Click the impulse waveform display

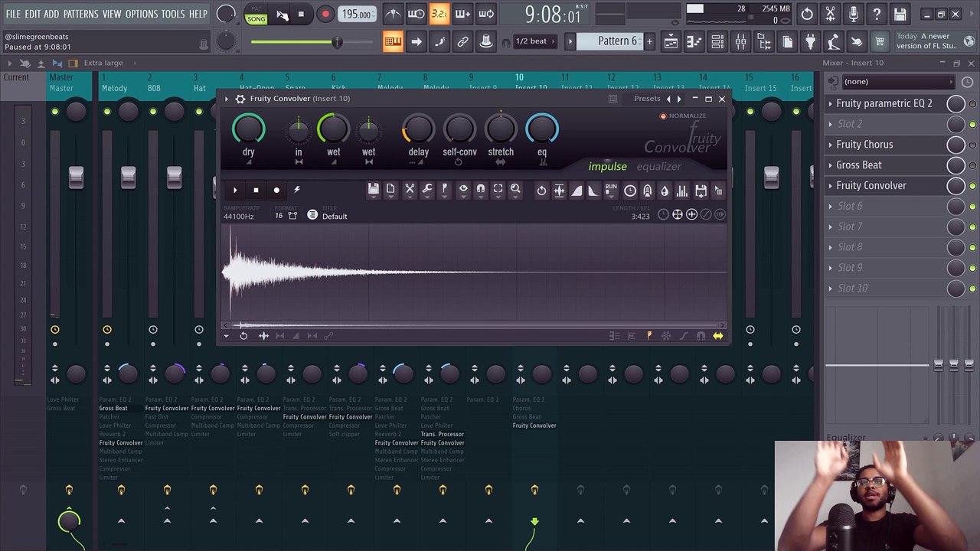(x=475, y=272)
